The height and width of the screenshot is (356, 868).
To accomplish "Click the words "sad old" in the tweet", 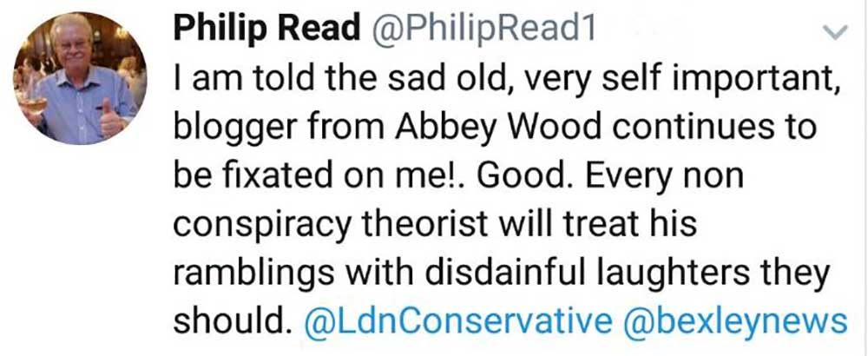I will 449,81.
